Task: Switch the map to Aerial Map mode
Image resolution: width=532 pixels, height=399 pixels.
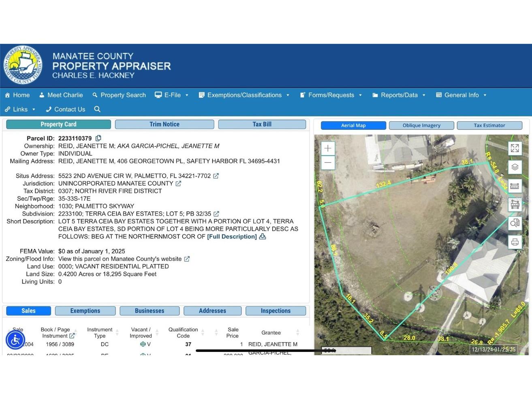Action: tap(353, 125)
